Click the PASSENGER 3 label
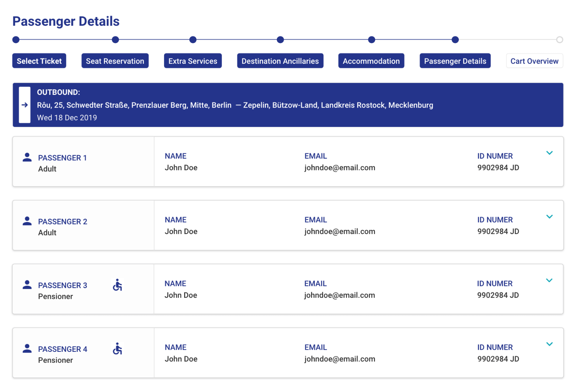The height and width of the screenshot is (392, 577). (63, 286)
